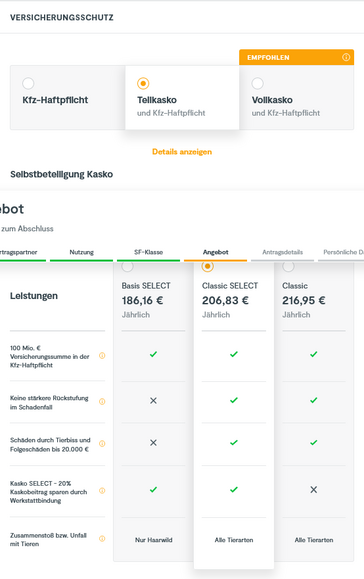
Task: Open SF-Klasse step tab
Action: [x=148, y=253]
